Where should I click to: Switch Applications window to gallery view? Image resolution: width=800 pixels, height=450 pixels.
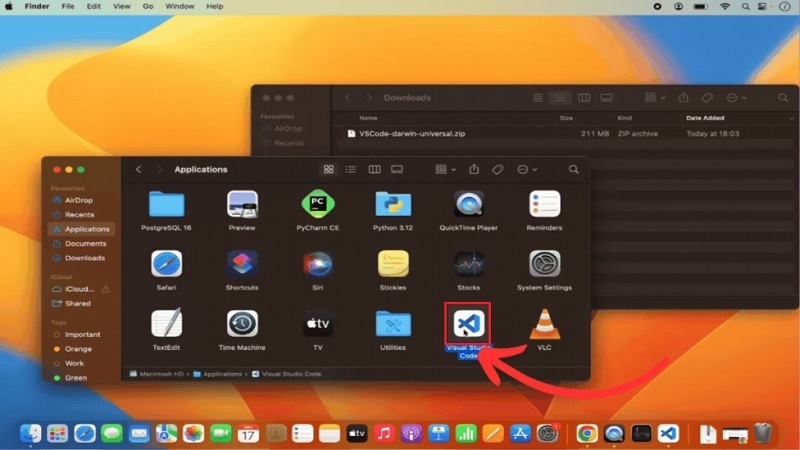point(397,169)
